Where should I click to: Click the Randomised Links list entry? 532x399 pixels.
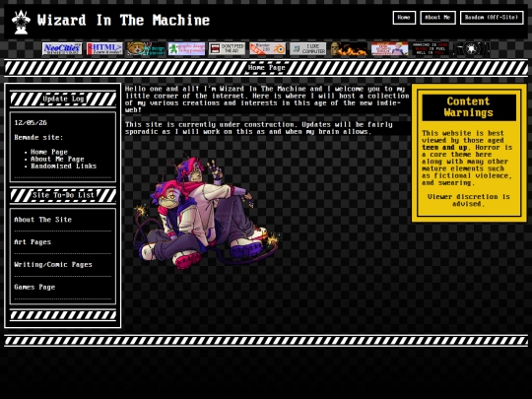click(x=63, y=166)
